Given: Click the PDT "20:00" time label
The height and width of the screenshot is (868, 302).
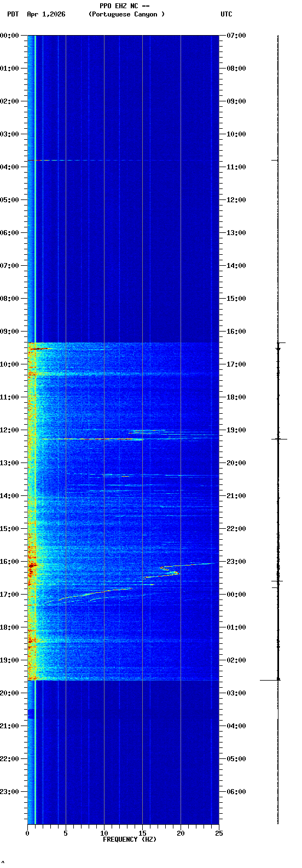Looking at the screenshot, I should 9,693.
